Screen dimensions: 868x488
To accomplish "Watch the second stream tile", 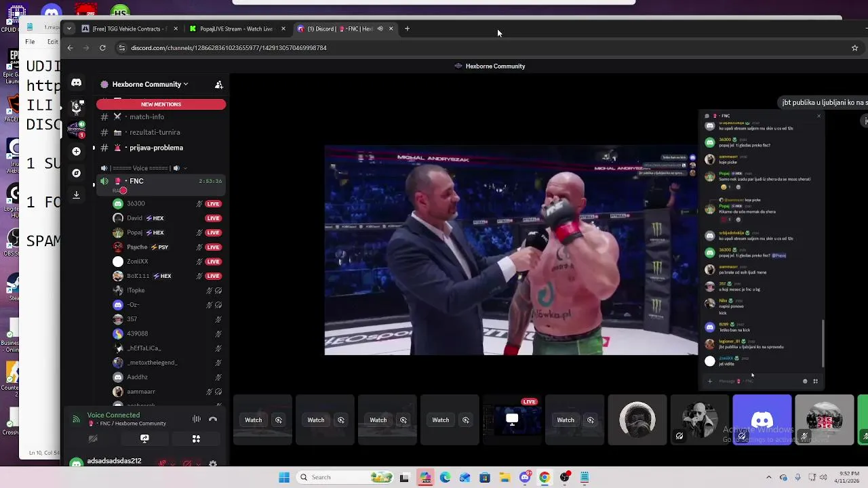I will [316, 420].
